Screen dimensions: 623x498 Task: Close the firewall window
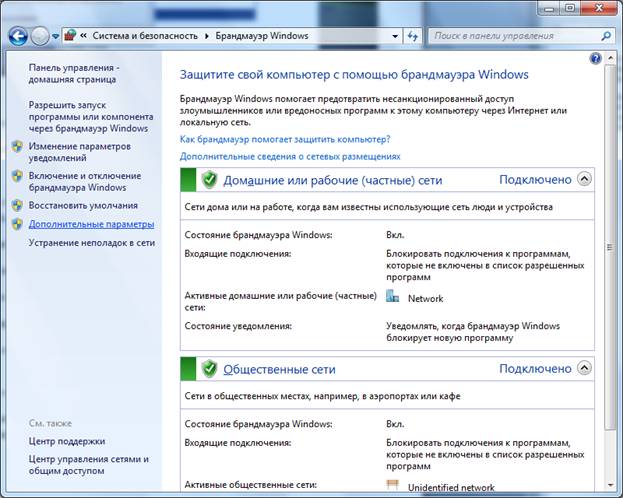600,8
